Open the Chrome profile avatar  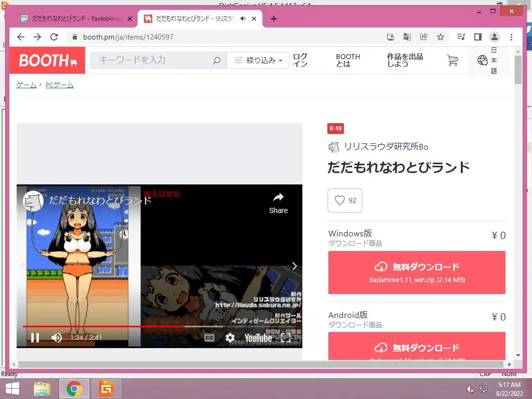tap(495, 37)
